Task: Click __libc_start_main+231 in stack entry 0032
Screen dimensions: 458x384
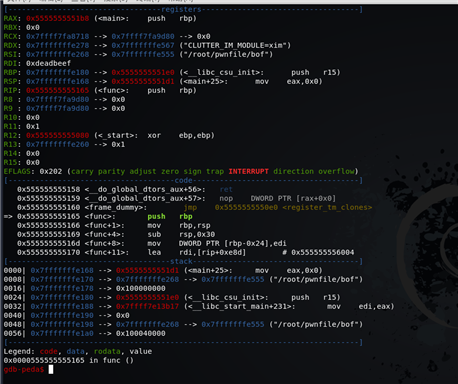Action: (239, 306)
